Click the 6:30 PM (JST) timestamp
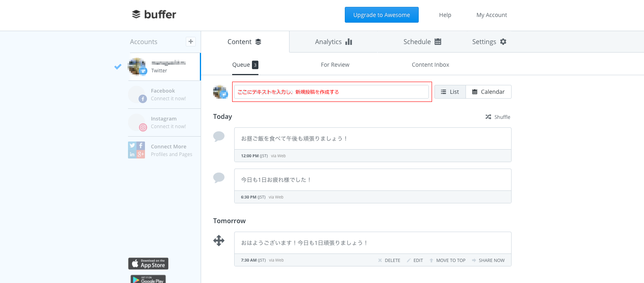Image resolution: width=644 pixels, height=283 pixels. pyautogui.click(x=253, y=197)
